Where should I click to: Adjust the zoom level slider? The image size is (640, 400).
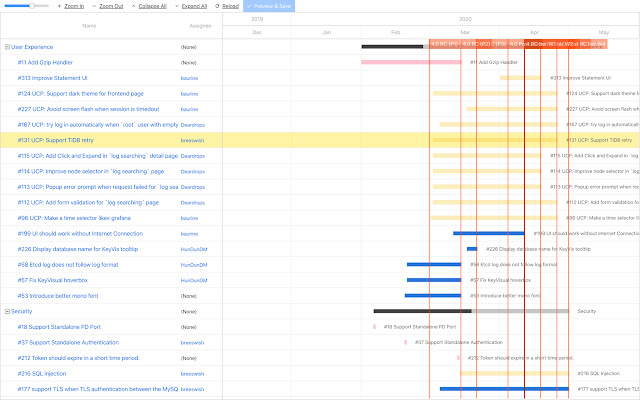click(32, 6)
